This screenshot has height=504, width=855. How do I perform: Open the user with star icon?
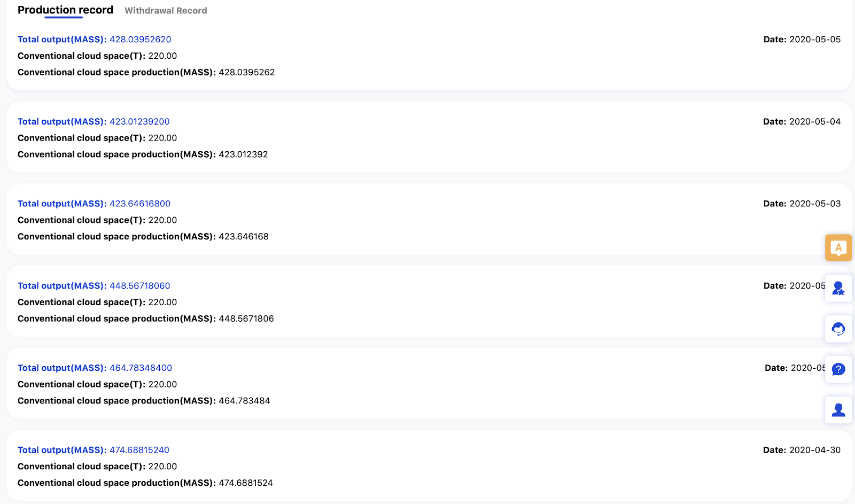tap(838, 289)
